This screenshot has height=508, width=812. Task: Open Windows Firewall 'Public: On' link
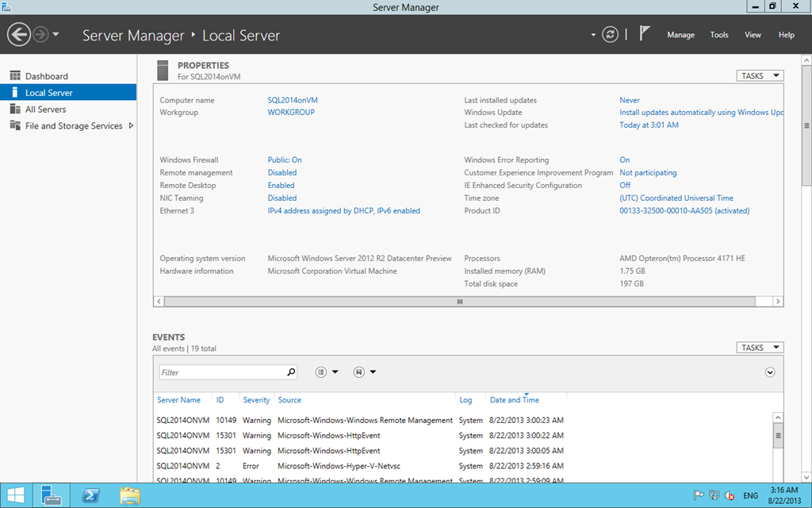coord(285,160)
